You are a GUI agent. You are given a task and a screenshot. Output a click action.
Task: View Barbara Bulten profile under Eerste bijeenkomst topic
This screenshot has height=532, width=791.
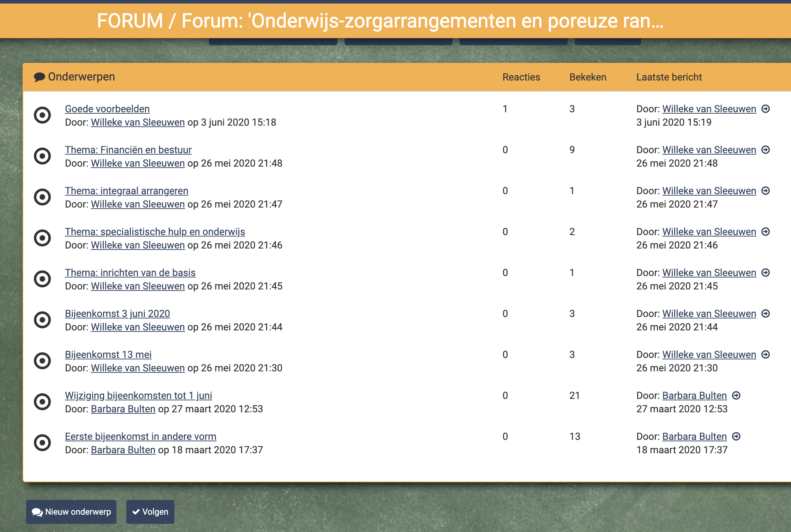(123, 450)
